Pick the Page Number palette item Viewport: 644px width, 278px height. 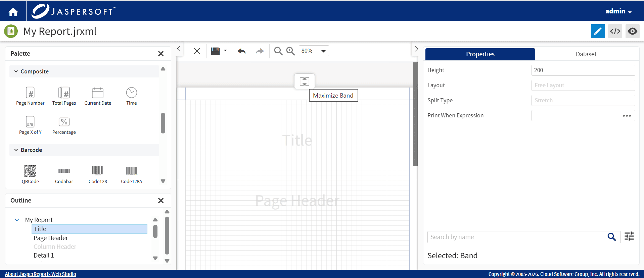tap(30, 96)
